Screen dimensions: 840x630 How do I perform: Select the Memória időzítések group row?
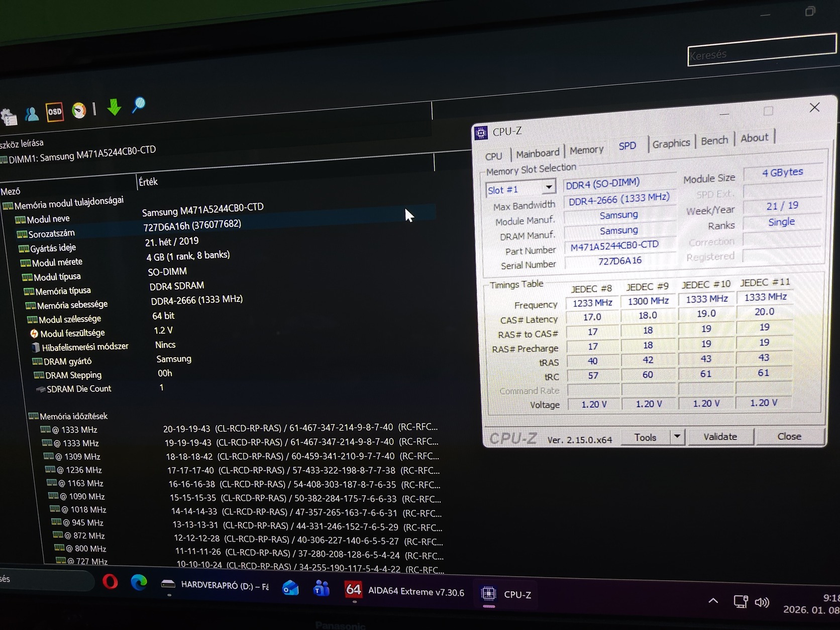pos(68,416)
